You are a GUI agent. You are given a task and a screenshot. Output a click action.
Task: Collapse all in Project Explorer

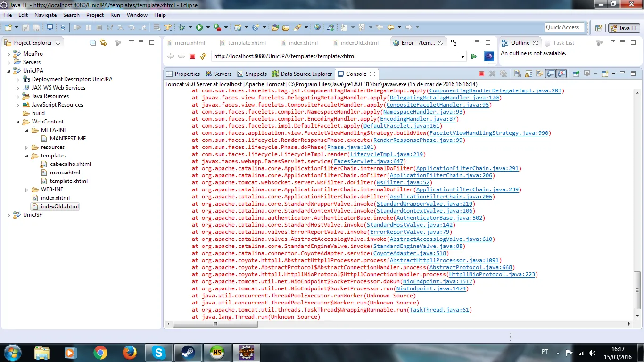(x=92, y=43)
